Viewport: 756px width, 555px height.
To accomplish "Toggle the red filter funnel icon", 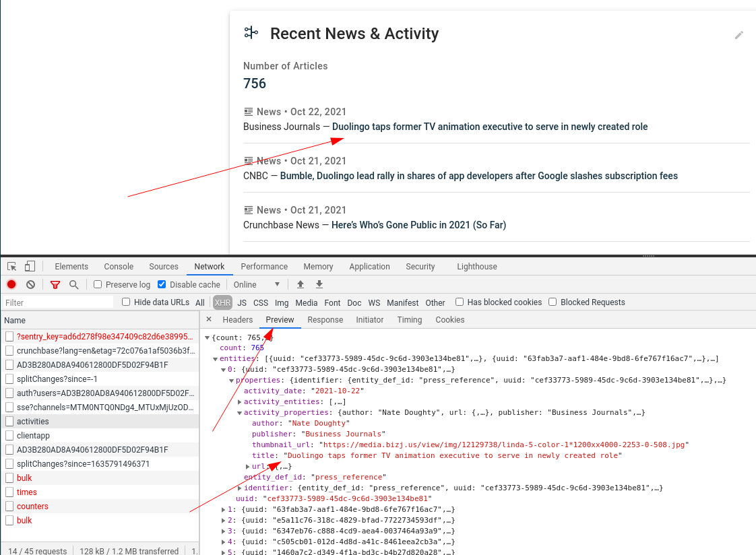I will (x=55, y=285).
